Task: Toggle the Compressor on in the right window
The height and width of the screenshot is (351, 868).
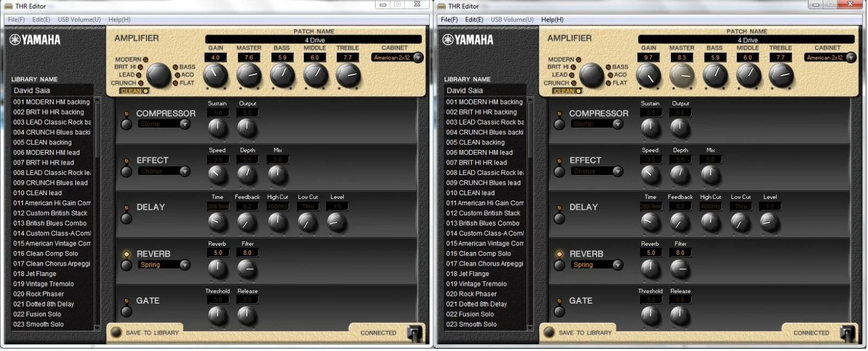Action: pyautogui.click(x=560, y=124)
